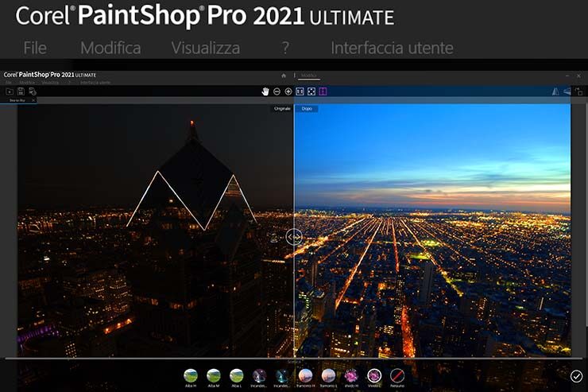Viewport: 588px width, 392px height.
Task: Select the Alba H preset thumbnail
Action: click(x=191, y=375)
